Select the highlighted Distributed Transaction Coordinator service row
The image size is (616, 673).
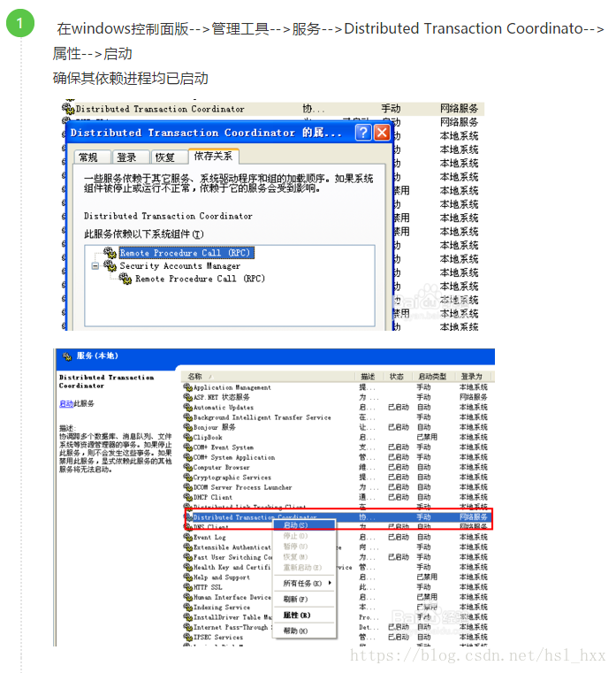(339, 516)
